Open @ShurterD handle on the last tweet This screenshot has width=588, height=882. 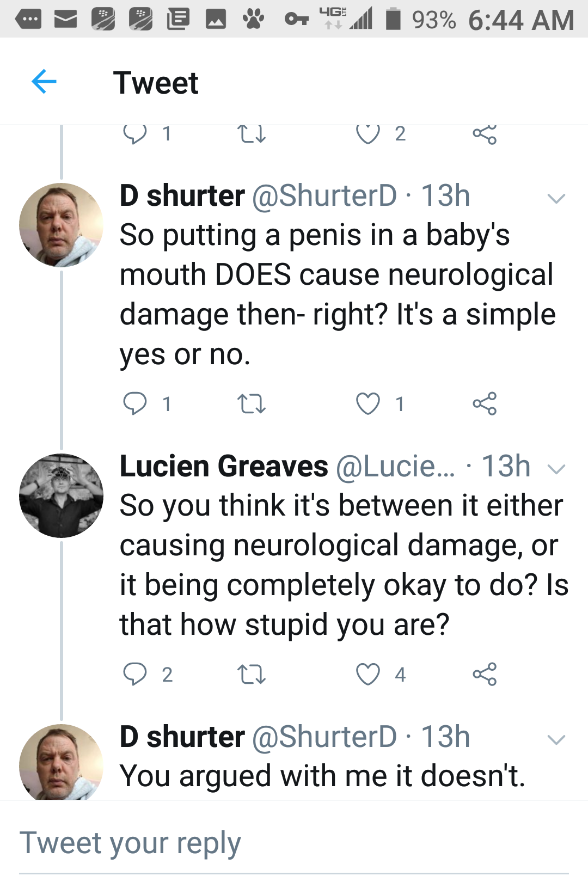pos(324,737)
